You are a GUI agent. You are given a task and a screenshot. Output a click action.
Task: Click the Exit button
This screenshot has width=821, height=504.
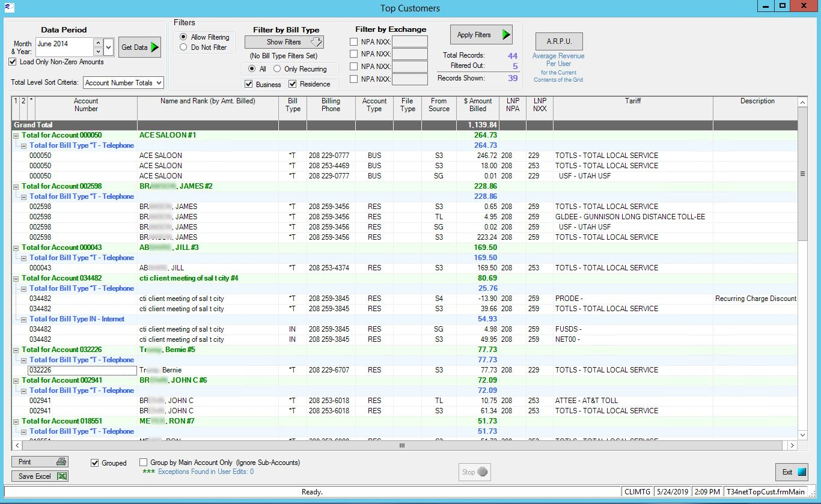tap(792, 472)
